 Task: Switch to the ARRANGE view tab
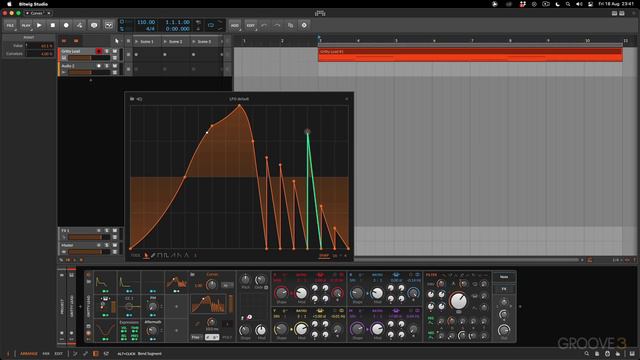[29, 354]
